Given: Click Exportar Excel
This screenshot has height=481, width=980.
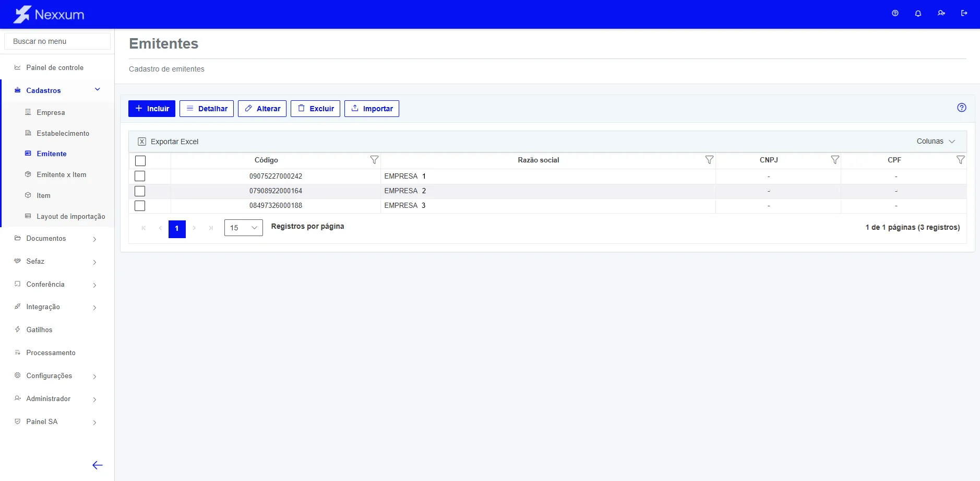Looking at the screenshot, I should tap(168, 142).
